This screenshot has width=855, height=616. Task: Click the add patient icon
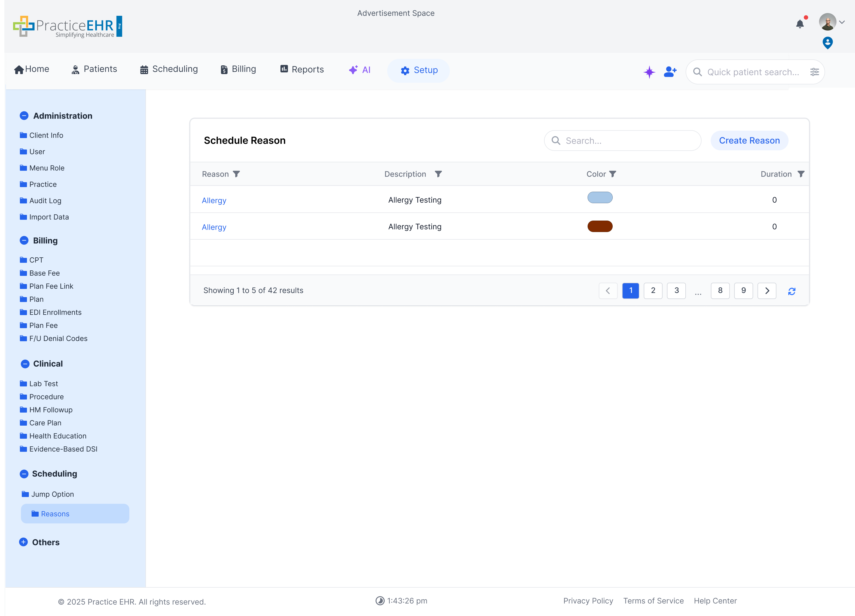click(670, 72)
